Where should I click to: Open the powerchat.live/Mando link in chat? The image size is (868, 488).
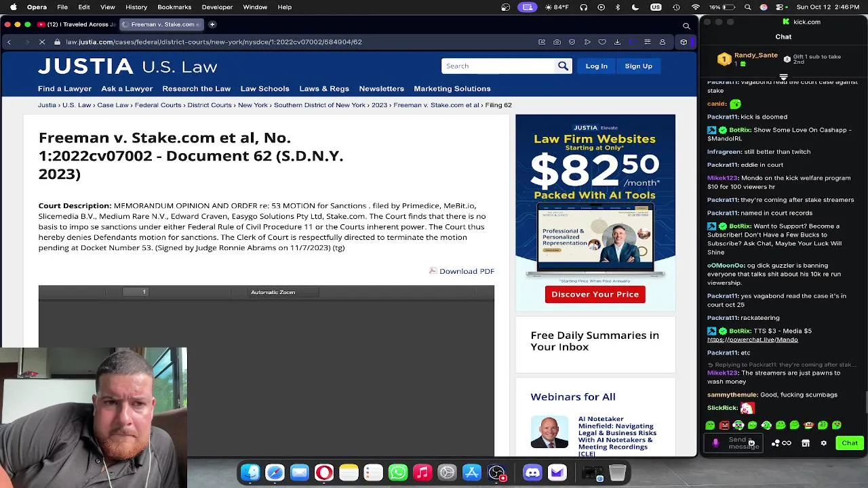click(x=753, y=340)
